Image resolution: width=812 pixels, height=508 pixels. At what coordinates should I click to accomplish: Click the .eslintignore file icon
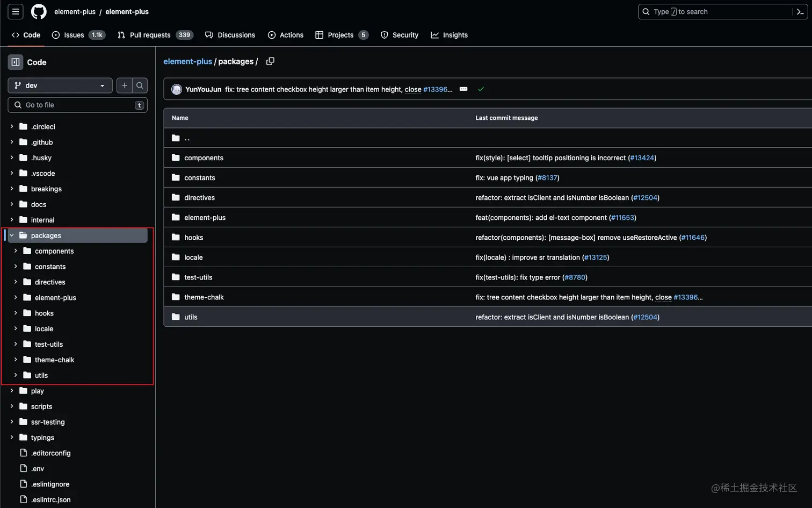pos(24,484)
